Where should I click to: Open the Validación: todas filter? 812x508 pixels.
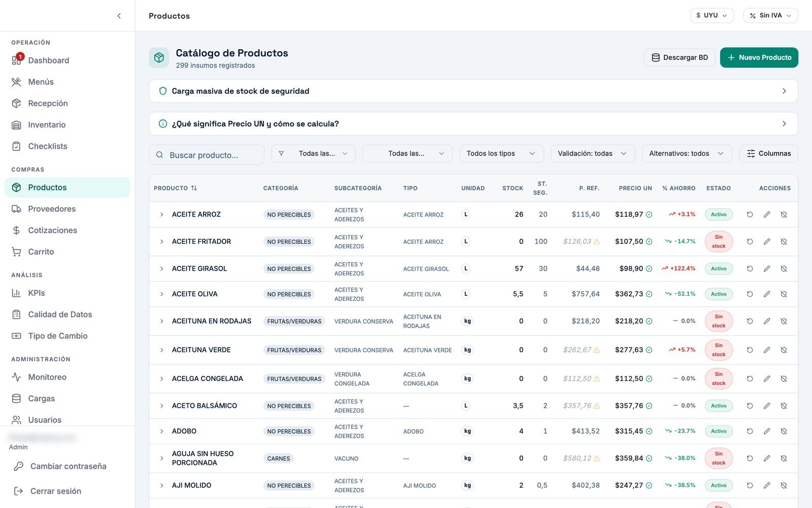[593, 153]
